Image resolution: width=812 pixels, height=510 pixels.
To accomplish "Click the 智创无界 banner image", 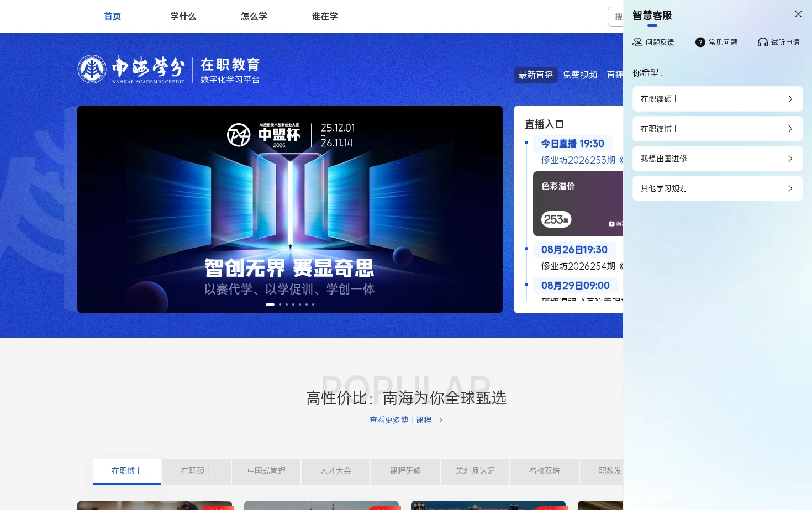I will [x=290, y=209].
